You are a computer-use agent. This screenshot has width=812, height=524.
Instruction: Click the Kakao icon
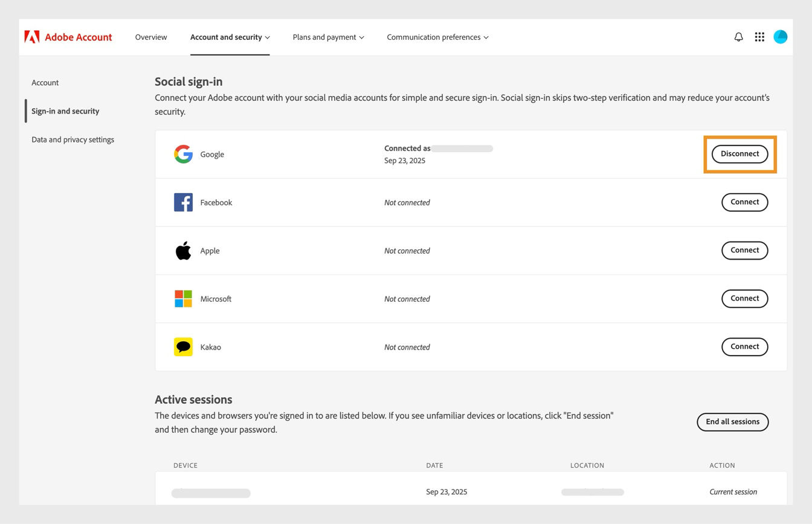183,347
